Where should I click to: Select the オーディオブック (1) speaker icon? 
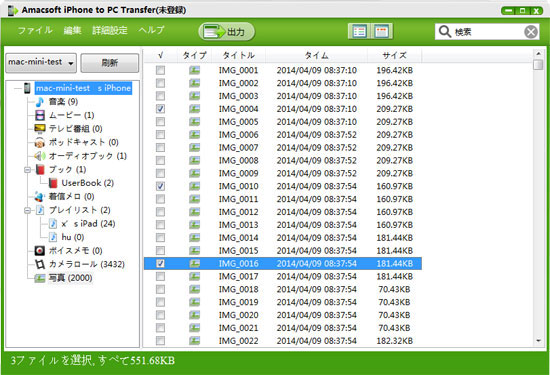point(40,156)
